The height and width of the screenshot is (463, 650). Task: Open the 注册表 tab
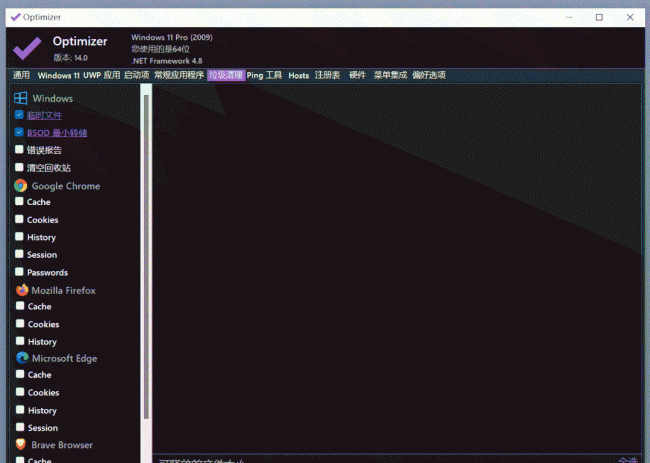pyautogui.click(x=327, y=75)
